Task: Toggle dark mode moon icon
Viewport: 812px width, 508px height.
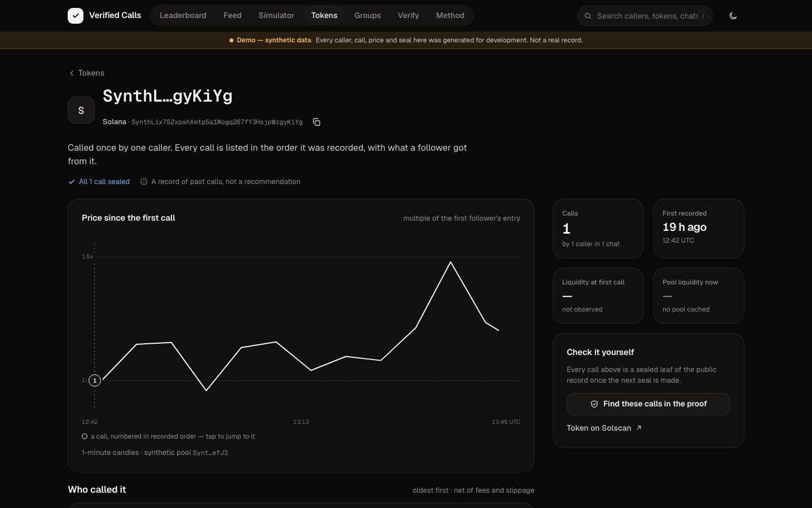Action: coord(733,16)
